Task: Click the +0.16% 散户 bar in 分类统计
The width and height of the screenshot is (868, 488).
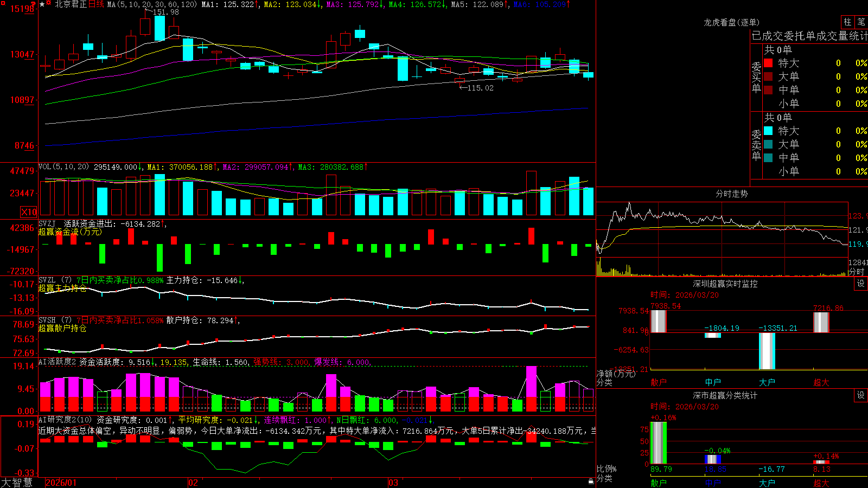Action: (658, 443)
